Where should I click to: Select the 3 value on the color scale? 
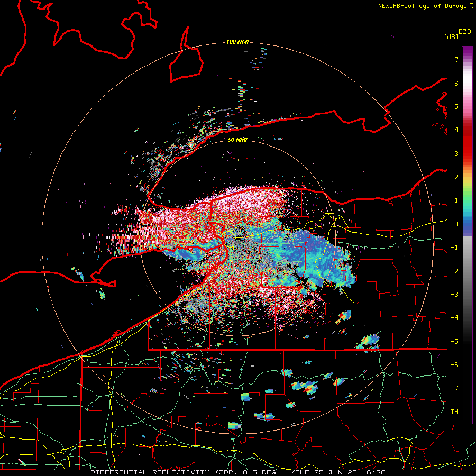pyautogui.click(x=456, y=153)
